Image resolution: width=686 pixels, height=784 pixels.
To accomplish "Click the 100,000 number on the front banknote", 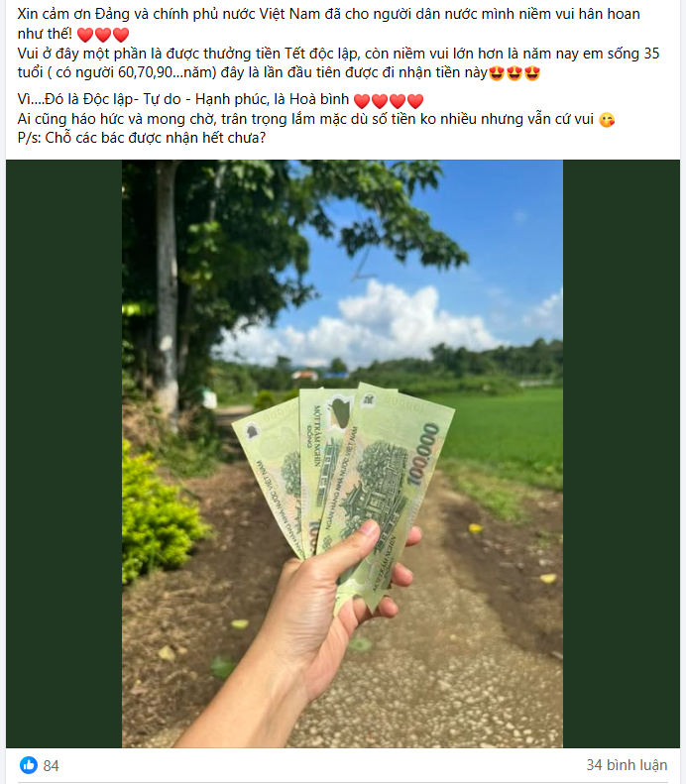I will (x=423, y=454).
